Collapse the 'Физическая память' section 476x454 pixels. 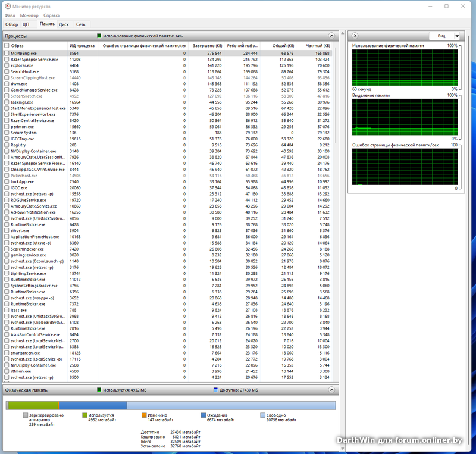pyautogui.click(x=331, y=390)
